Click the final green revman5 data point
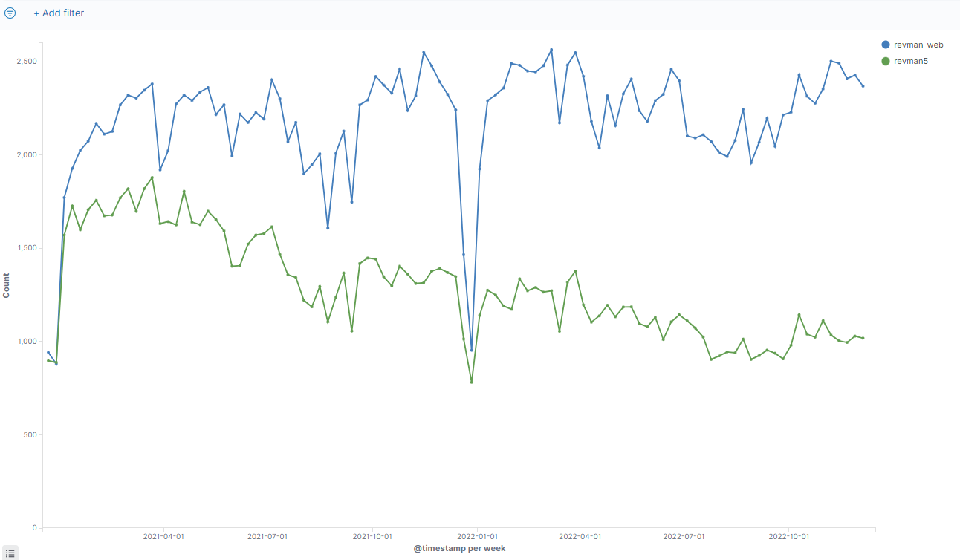The width and height of the screenshot is (960, 560). coord(863,338)
